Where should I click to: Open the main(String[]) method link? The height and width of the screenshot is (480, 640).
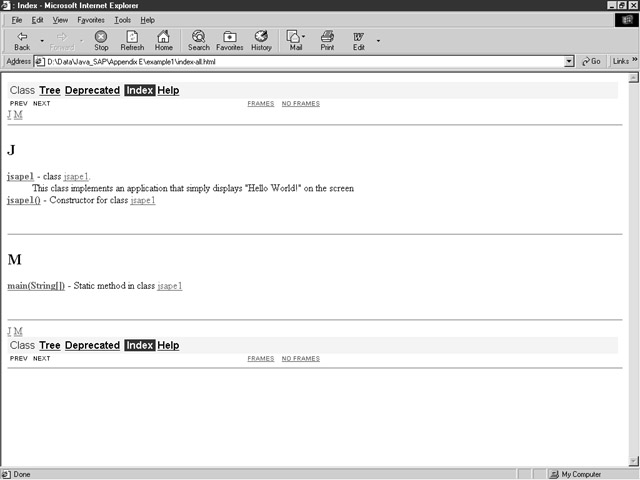point(36,286)
